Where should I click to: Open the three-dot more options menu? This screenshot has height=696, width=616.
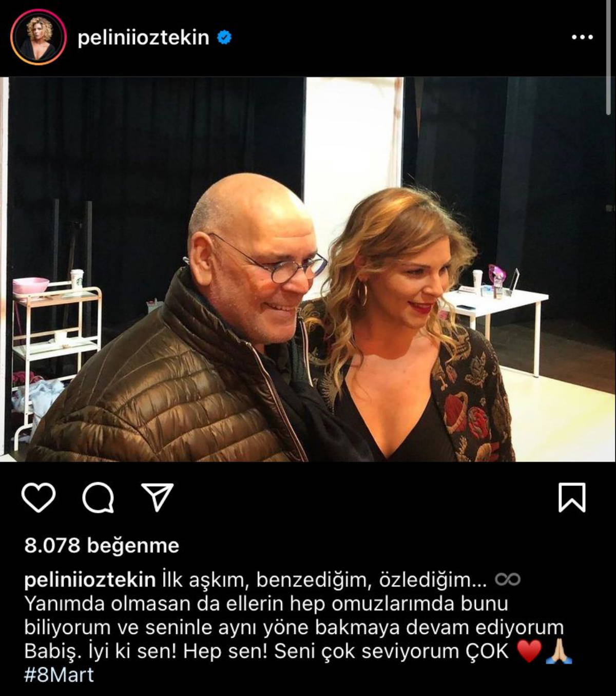[x=583, y=37]
